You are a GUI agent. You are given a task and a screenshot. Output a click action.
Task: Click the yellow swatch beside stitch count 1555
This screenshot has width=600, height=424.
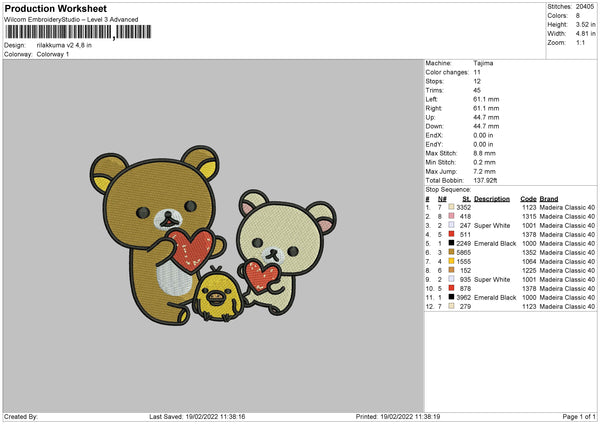pyautogui.click(x=451, y=261)
